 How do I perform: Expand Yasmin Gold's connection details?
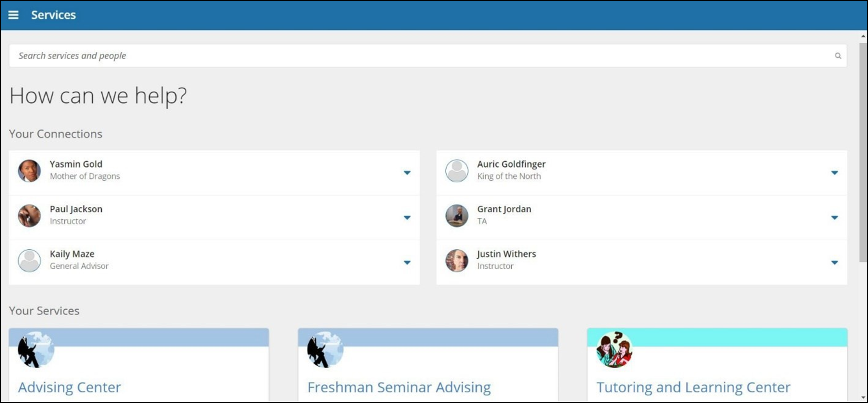[x=407, y=173]
